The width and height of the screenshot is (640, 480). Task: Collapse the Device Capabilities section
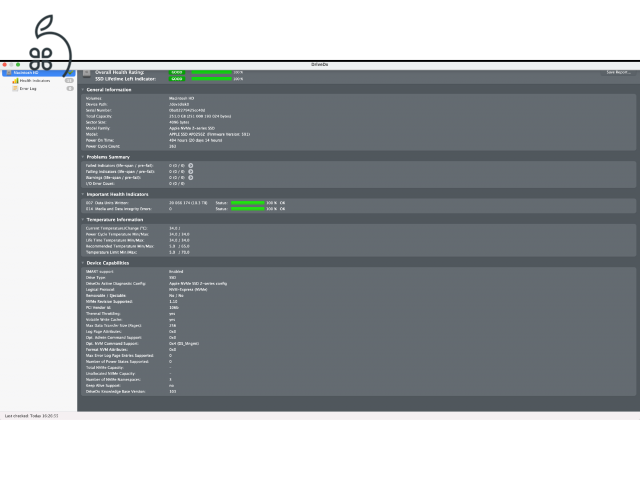point(83,263)
